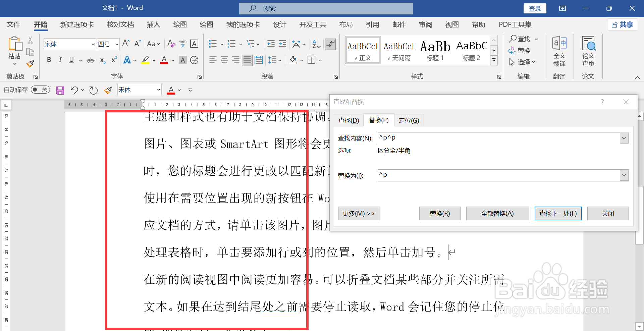Align text right
Viewport: 644px width, 331px height.
[x=236, y=60]
